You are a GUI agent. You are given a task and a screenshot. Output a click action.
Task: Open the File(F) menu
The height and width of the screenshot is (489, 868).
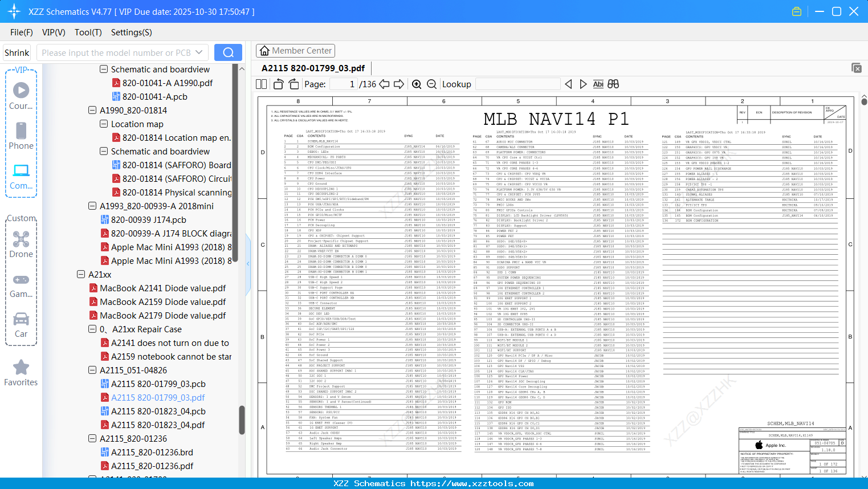click(22, 32)
